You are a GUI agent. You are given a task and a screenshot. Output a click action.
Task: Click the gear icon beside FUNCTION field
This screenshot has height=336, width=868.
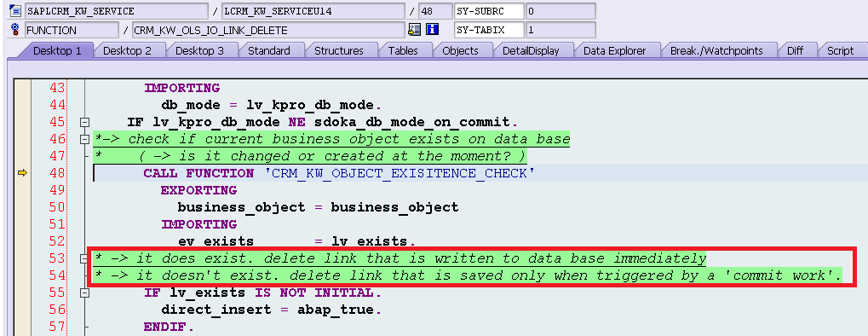click(15, 29)
